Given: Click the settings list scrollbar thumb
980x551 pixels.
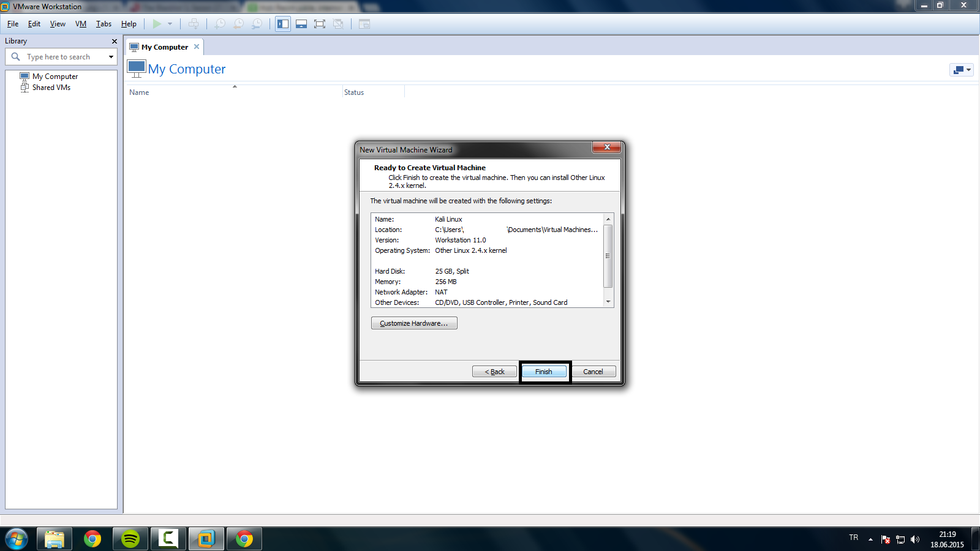Looking at the screenshot, I should point(608,256).
